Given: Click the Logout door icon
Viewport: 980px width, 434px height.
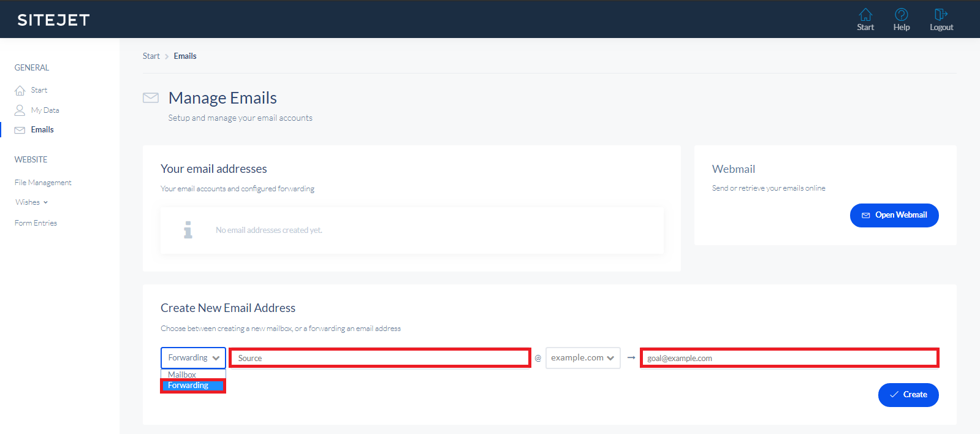Looking at the screenshot, I should 941,15.
